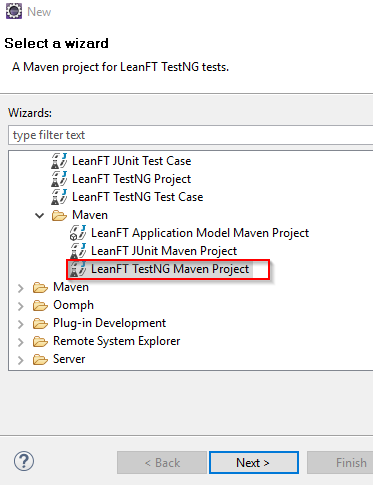The height and width of the screenshot is (485, 373).
Task: Expand the Remote System Explorer folder
Action: pos(21,341)
